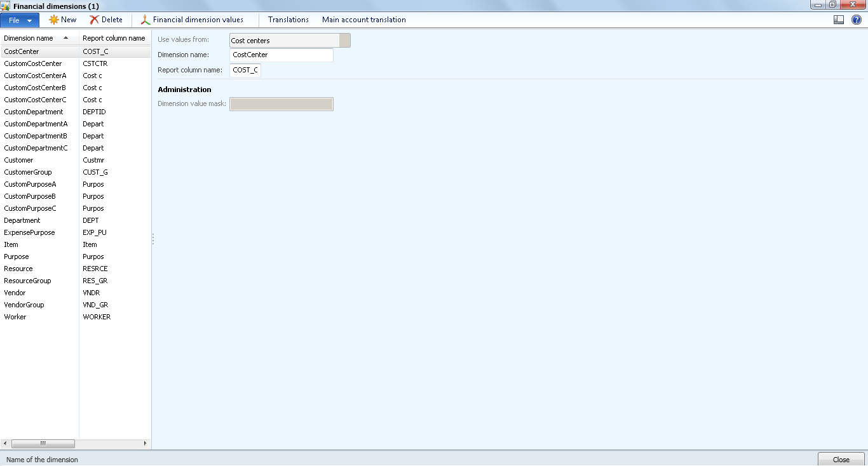Open the File menu dropdown
This screenshot has width=868, height=466.
[x=20, y=20]
